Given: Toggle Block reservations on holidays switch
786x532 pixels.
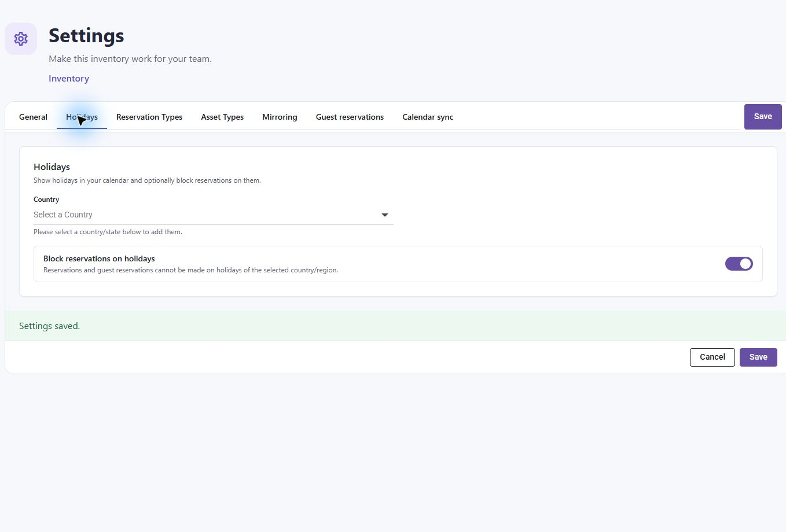Looking at the screenshot, I should point(739,264).
